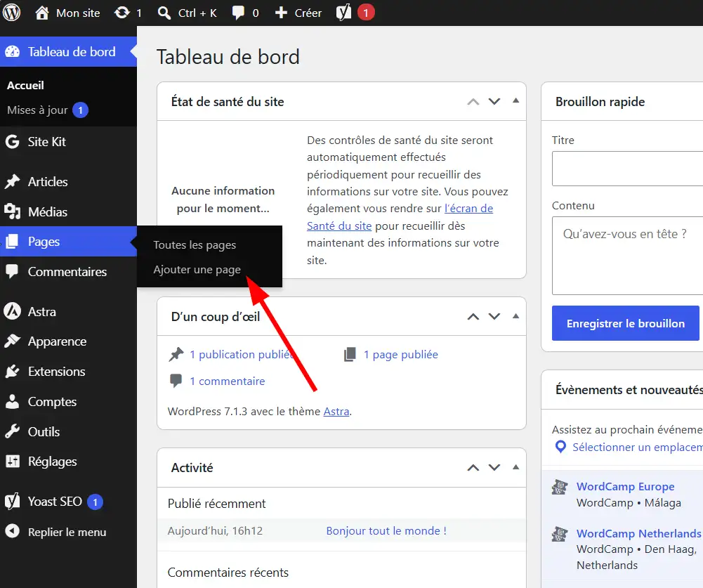Click Sélectionner un emplacement link
The height and width of the screenshot is (588, 703).
tap(638, 447)
